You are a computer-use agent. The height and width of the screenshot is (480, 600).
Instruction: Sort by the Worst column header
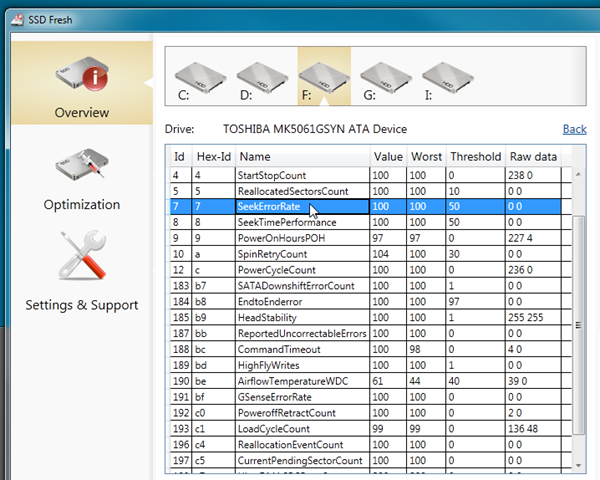pyautogui.click(x=426, y=157)
